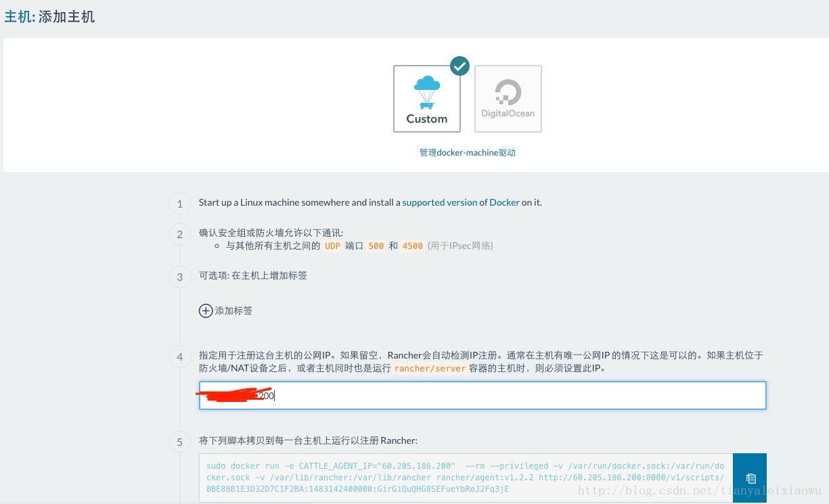829x504 pixels.
Task: Click the 500 port label
Action: coord(376,246)
